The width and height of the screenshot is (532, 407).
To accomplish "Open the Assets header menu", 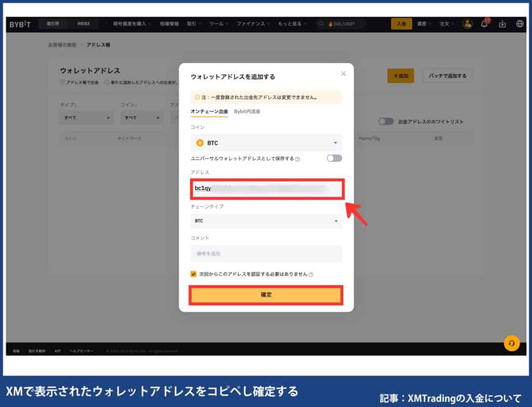I will 424,24.
